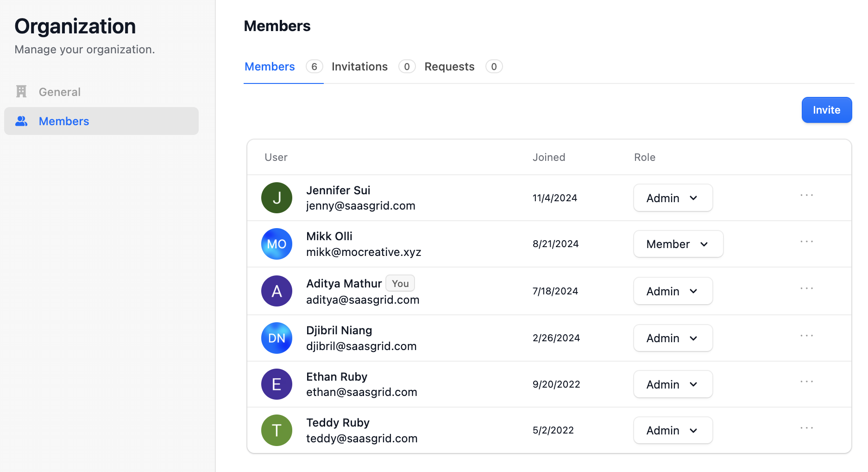Change Teddy Ruby's role via dropdown
The width and height of the screenshot is (868, 472).
pos(673,430)
